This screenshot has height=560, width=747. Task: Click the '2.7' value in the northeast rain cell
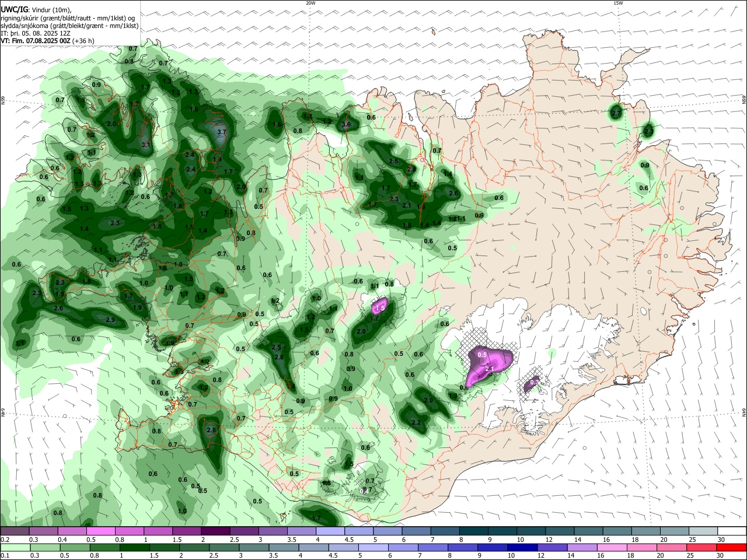616,113
